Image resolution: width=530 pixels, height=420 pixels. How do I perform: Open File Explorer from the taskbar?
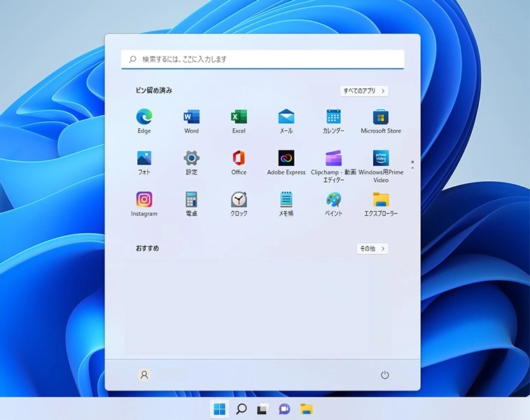coord(306,409)
